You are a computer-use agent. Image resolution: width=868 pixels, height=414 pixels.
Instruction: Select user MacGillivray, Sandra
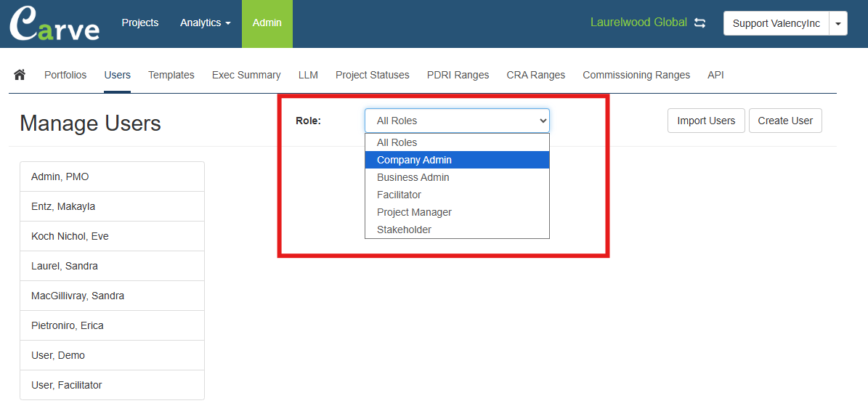coord(113,296)
